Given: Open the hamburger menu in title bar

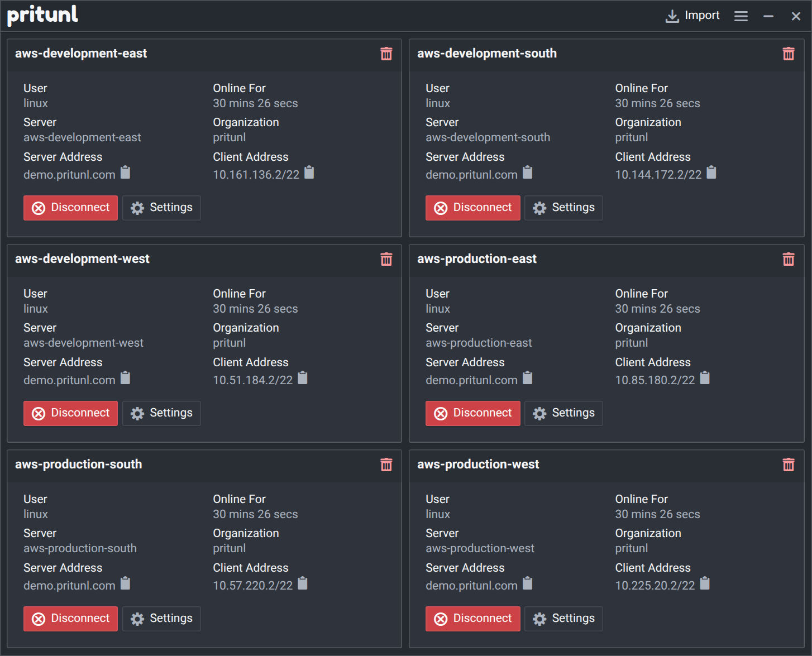Looking at the screenshot, I should pos(741,16).
